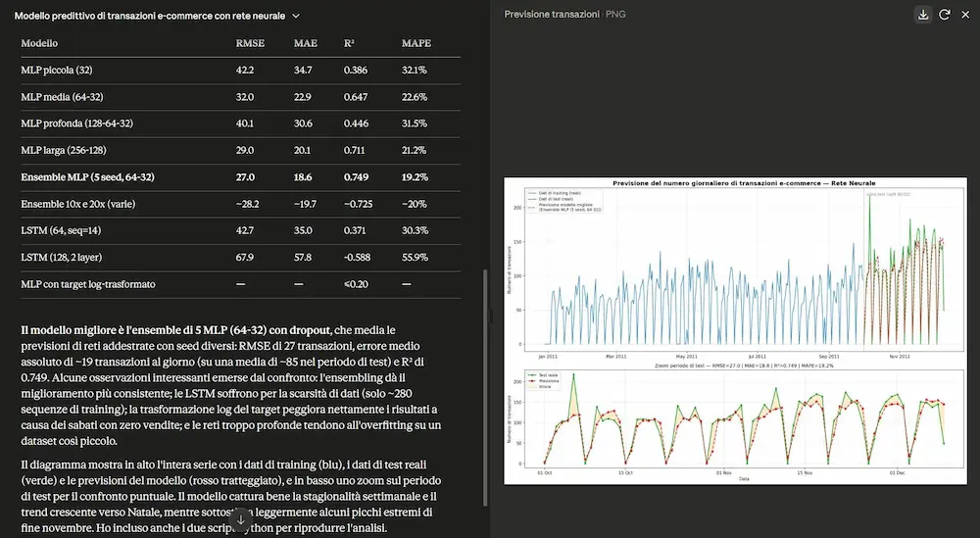Click the MLP con target log-trasformato row

pos(241,284)
